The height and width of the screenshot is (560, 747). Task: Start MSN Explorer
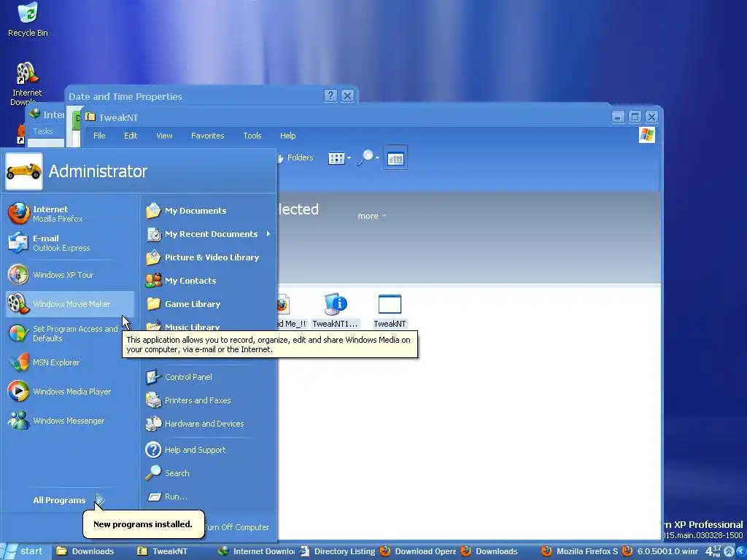tap(69, 362)
